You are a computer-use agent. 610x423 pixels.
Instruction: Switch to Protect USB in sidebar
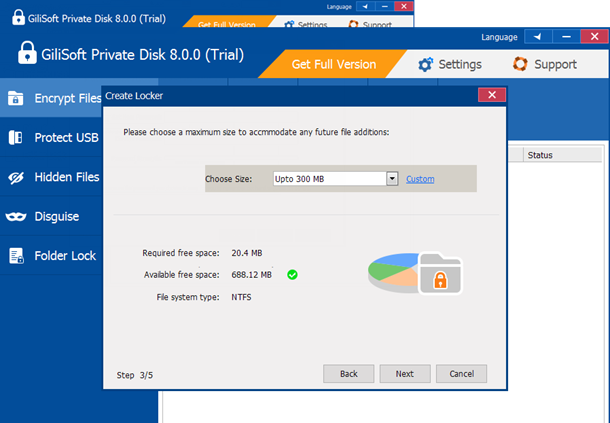pos(51,137)
